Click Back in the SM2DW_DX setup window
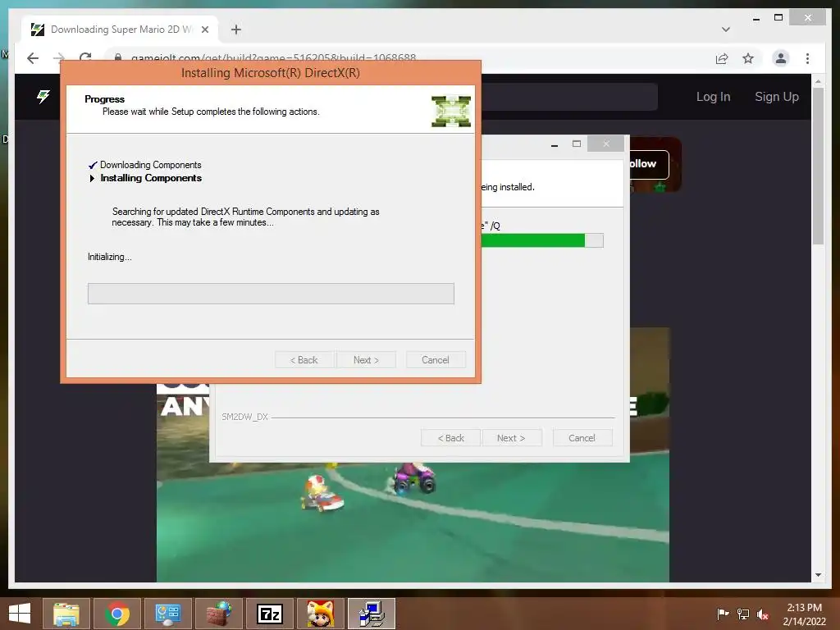840x630 pixels. pos(451,438)
